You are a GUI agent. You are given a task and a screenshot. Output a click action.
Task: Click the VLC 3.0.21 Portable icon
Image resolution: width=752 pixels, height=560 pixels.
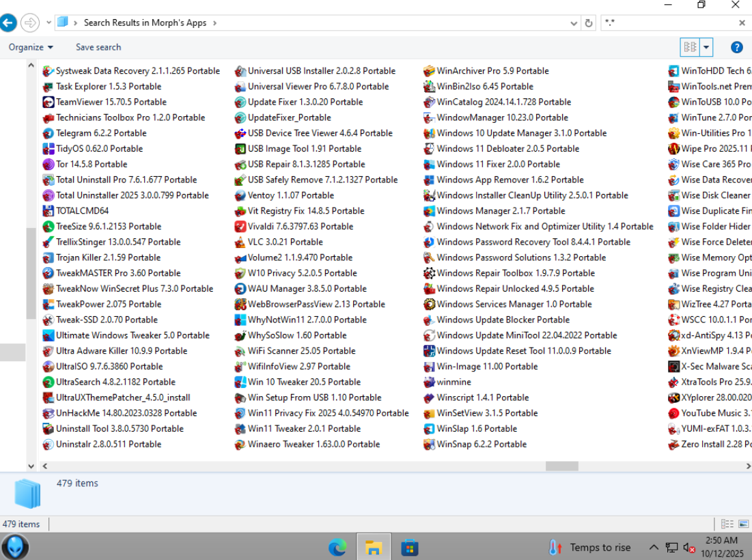(240, 242)
